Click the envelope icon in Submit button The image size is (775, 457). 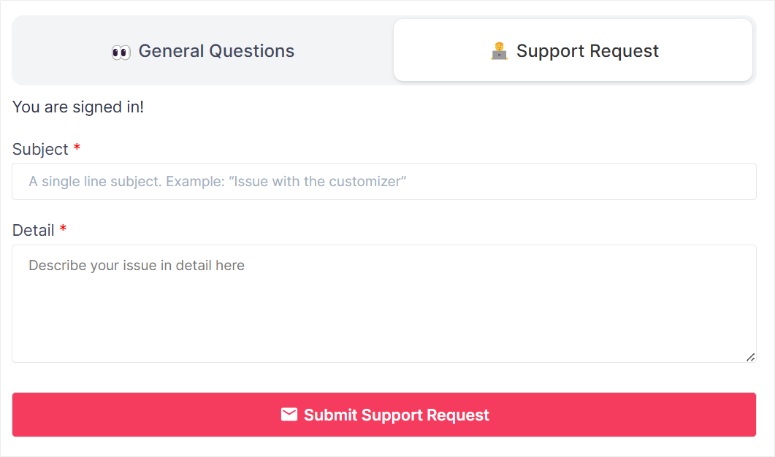click(289, 415)
